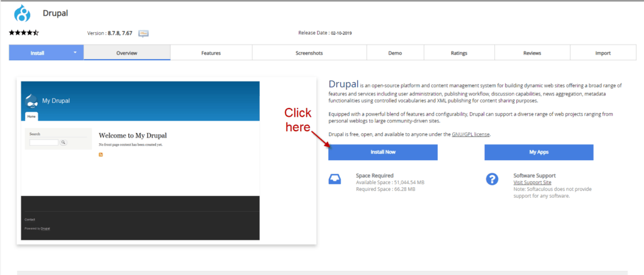Click the 'Welcome to My Drupal' heading
This screenshot has width=644, height=275.
click(133, 136)
